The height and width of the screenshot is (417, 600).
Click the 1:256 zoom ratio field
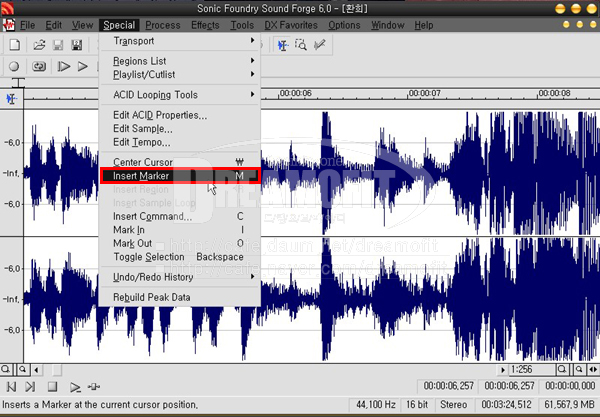[x=532, y=370]
